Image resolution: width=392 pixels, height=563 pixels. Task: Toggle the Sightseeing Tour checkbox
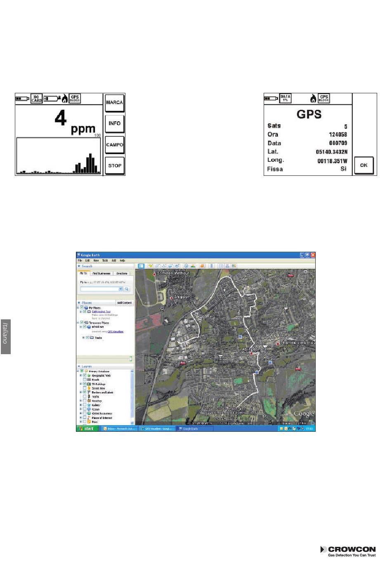click(x=85, y=312)
